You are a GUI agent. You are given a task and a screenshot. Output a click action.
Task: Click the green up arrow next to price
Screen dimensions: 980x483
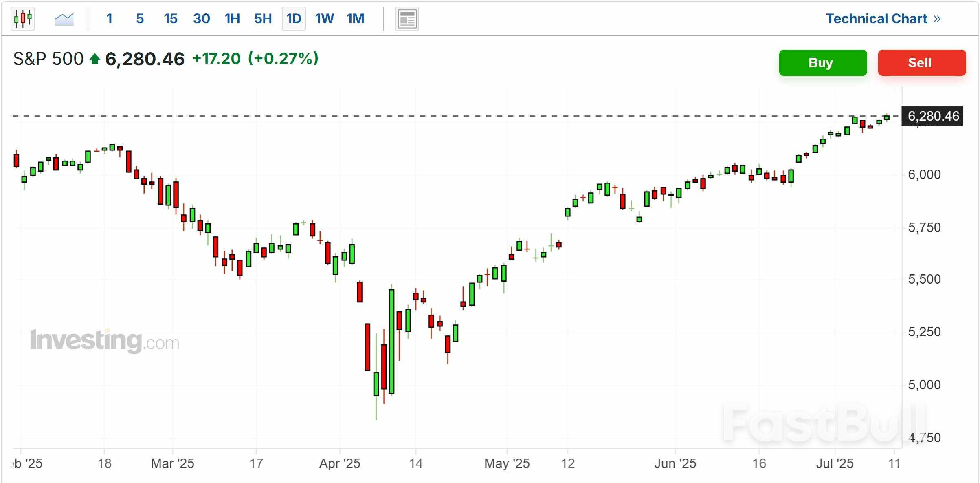pos(94,59)
